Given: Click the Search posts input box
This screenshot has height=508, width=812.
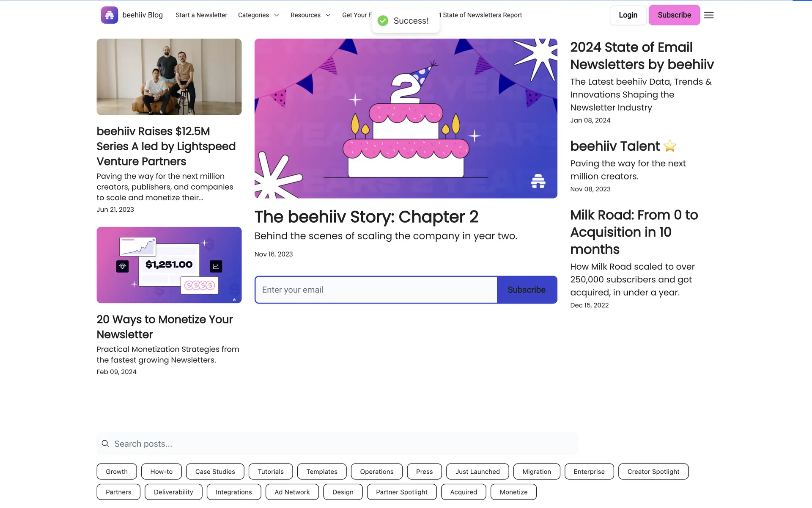Looking at the screenshot, I should [x=338, y=444].
